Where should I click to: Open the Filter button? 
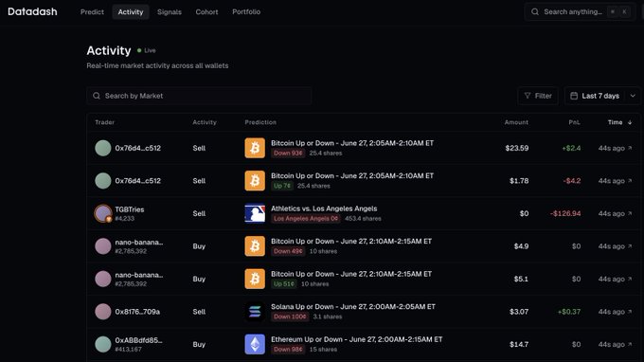(x=538, y=96)
